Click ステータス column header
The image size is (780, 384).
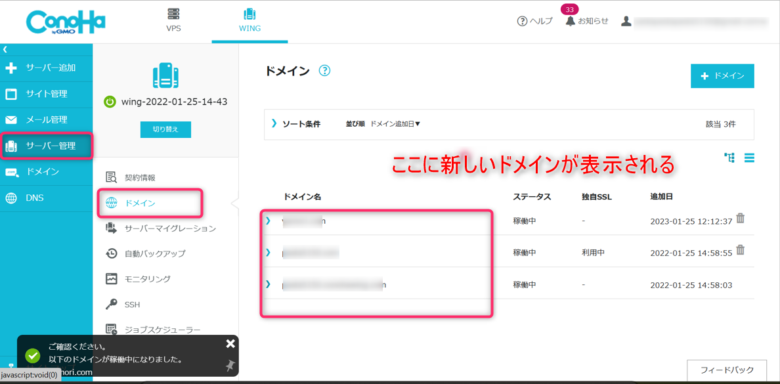(532, 196)
